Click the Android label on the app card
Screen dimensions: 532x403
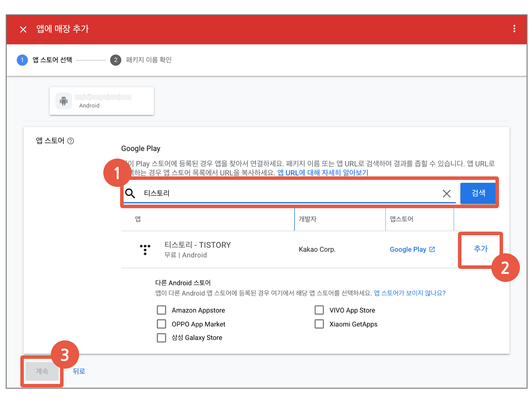(x=89, y=106)
